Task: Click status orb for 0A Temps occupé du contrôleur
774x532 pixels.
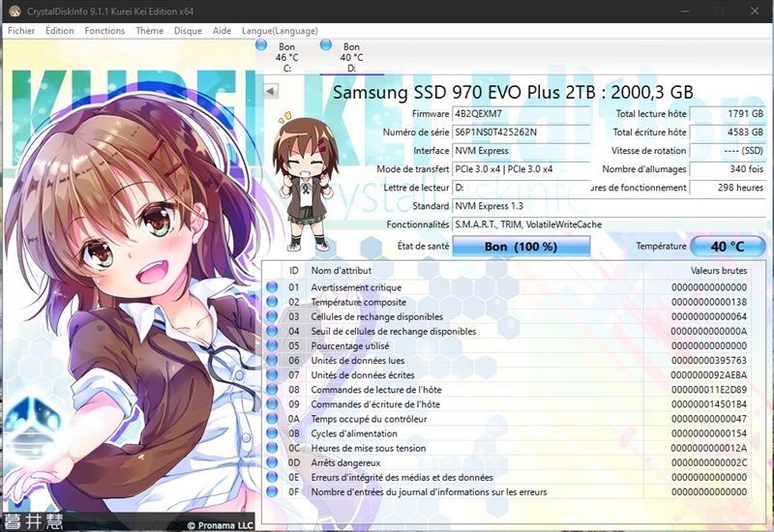Action: [x=272, y=419]
